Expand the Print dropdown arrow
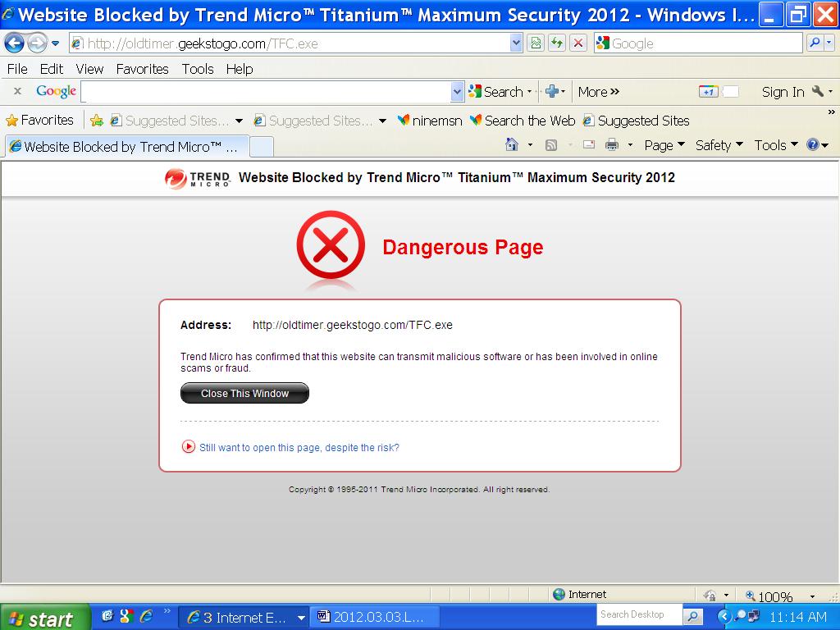The width and height of the screenshot is (840, 630). (630, 145)
